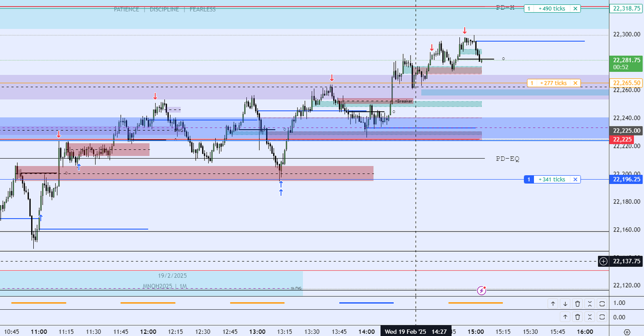The width and height of the screenshot is (644, 336).
Task: Collapse the 0.00 indicator pane
Action: click(590, 317)
